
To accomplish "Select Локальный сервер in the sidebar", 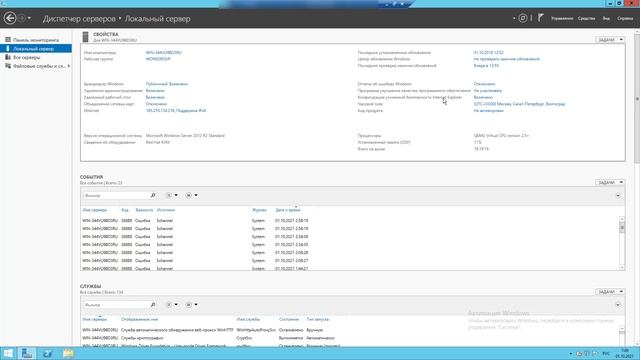I will click(x=36, y=49).
